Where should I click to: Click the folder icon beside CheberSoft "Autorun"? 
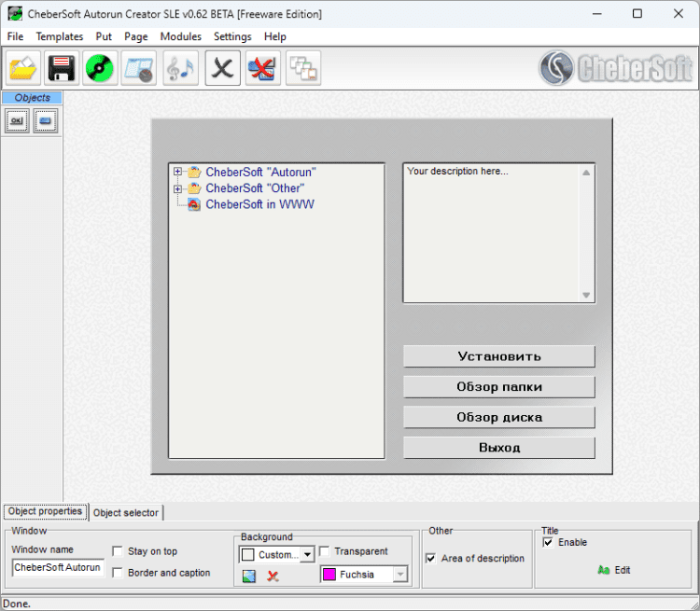click(194, 173)
